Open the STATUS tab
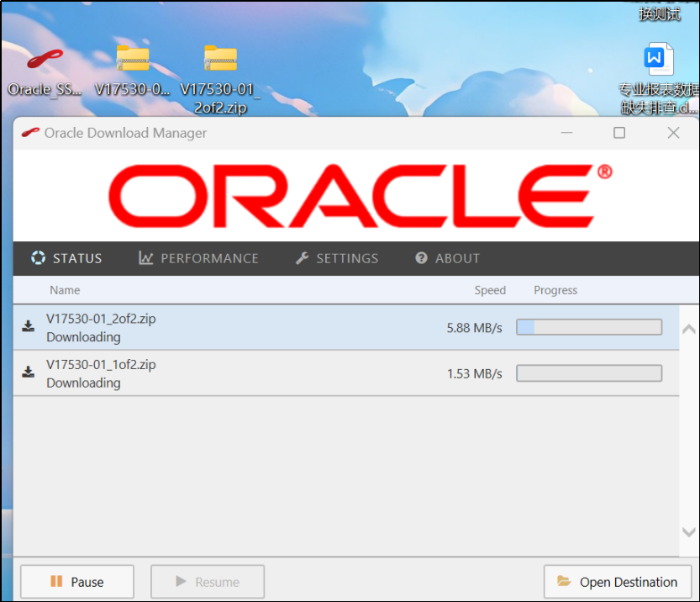This screenshot has width=700, height=602. (x=66, y=258)
